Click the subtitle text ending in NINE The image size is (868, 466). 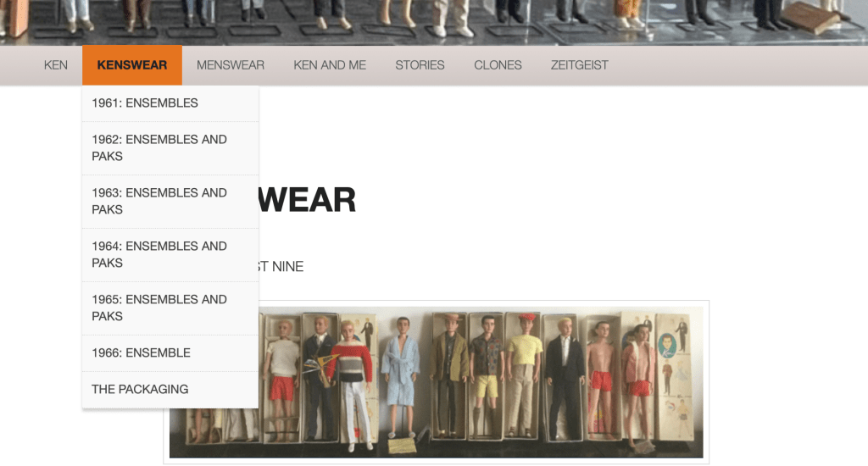click(280, 267)
